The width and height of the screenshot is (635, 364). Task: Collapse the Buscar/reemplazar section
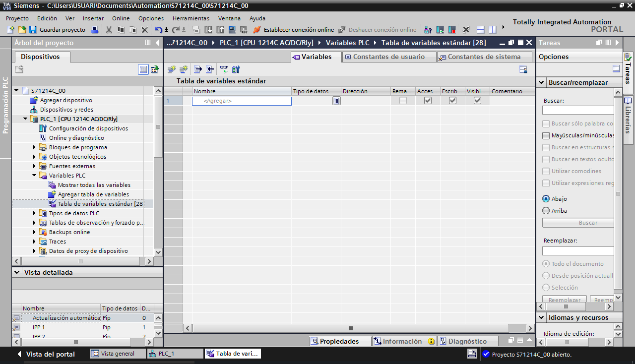[x=541, y=83]
